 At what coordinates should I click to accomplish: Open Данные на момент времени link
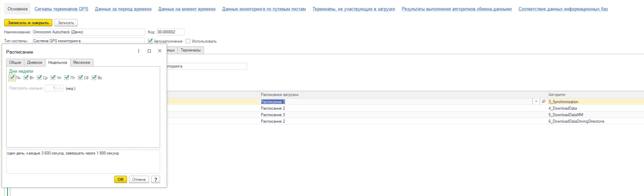187,9
